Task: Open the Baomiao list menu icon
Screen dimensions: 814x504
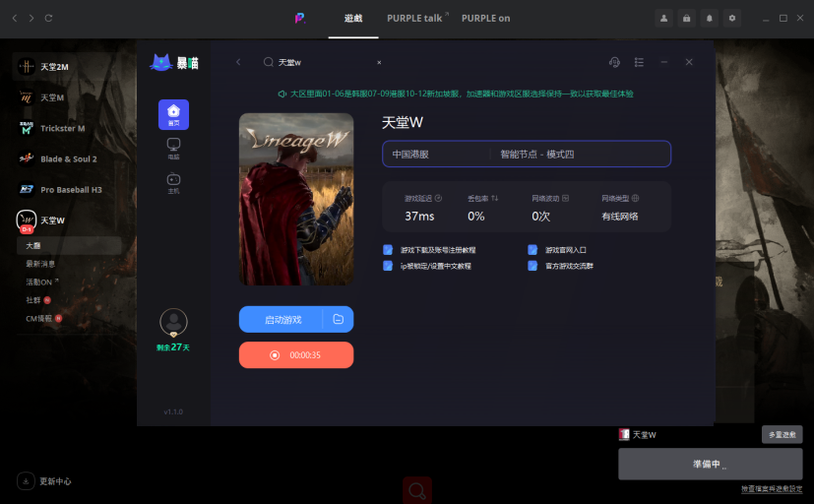Action: tap(639, 62)
